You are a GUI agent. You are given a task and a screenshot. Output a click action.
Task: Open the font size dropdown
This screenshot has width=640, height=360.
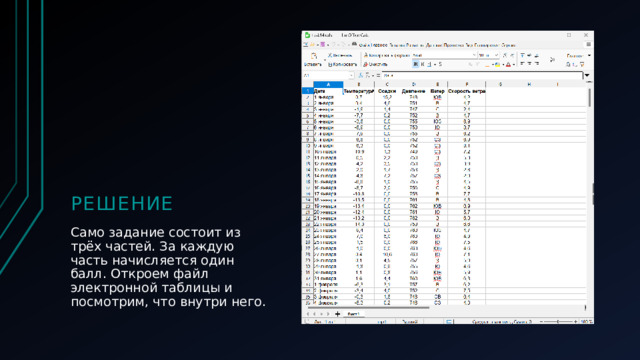[x=496, y=55]
